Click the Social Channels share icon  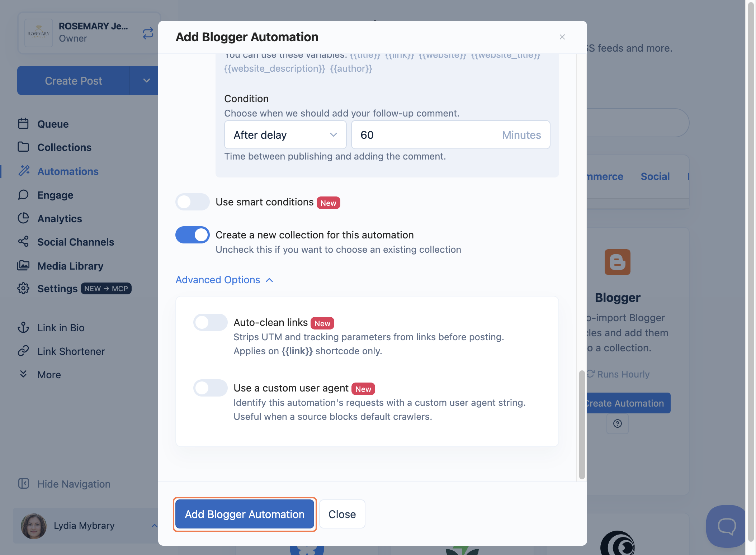pos(23,242)
